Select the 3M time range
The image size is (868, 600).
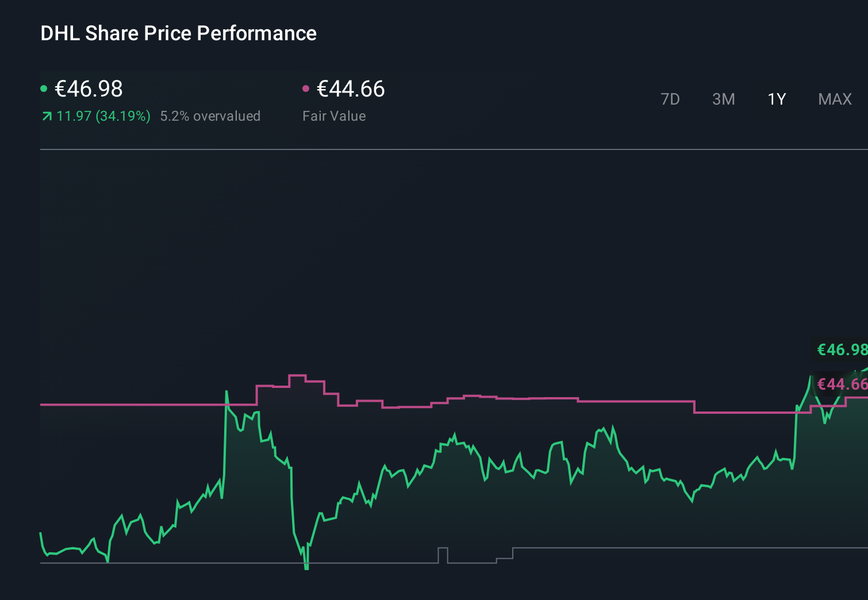pos(723,99)
